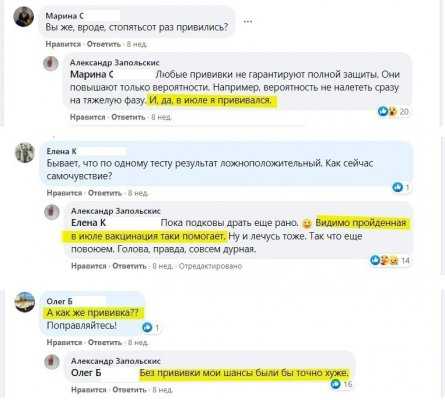Open like reaction on Елена's comment
Screen dimensions: 445x400
pos(401,188)
